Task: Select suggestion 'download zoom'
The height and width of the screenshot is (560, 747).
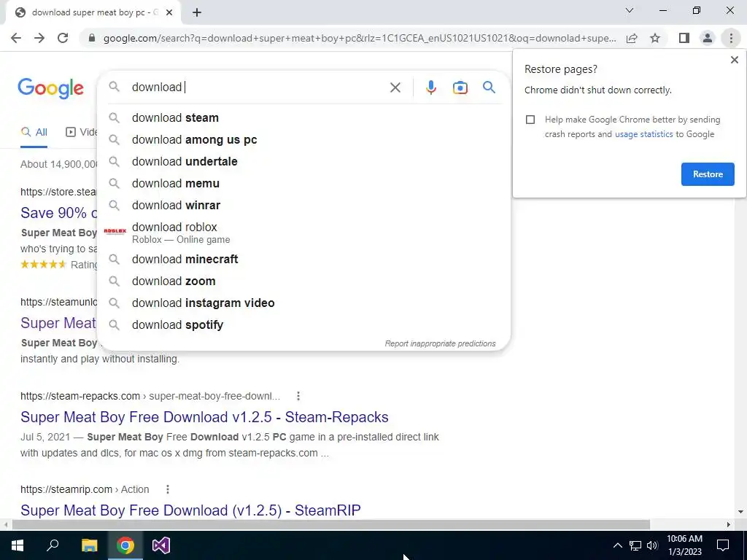Action: pyautogui.click(x=303, y=281)
